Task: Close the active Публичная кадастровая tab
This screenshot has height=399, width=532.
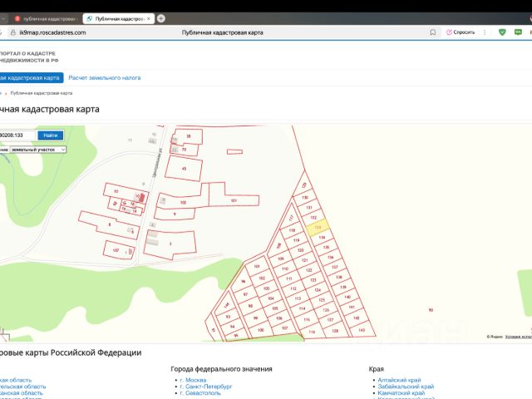Action: tap(149, 18)
